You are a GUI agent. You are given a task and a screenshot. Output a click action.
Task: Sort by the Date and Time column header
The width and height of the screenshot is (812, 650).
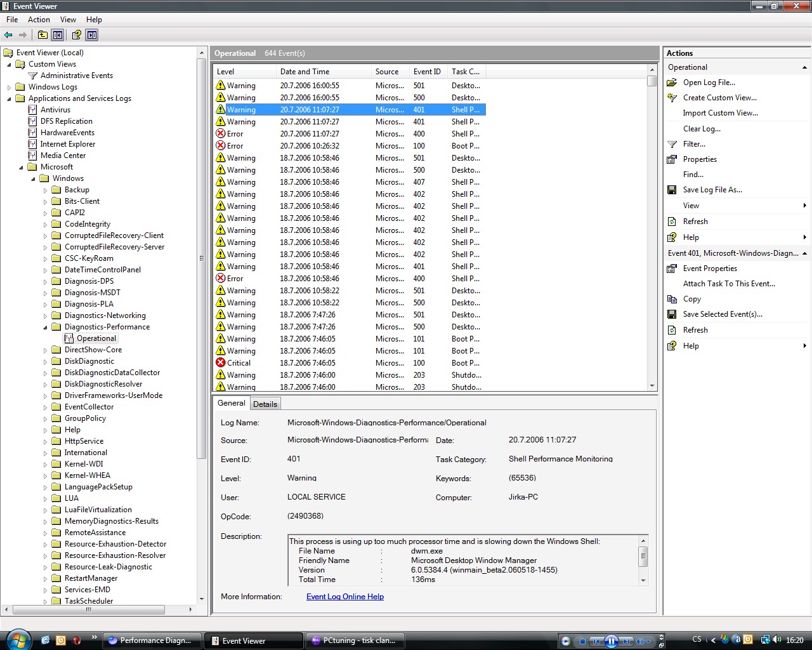pos(323,72)
